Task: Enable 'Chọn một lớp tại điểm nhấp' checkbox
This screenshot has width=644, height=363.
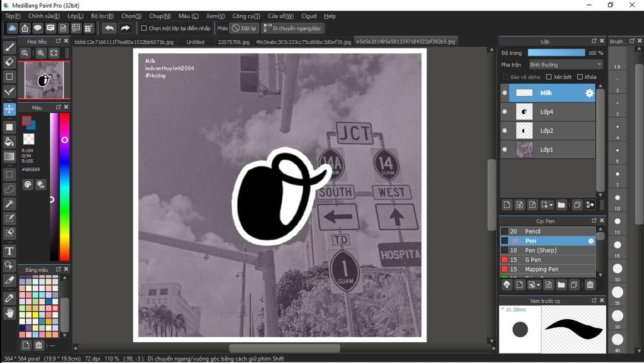Action: [x=144, y=28]
